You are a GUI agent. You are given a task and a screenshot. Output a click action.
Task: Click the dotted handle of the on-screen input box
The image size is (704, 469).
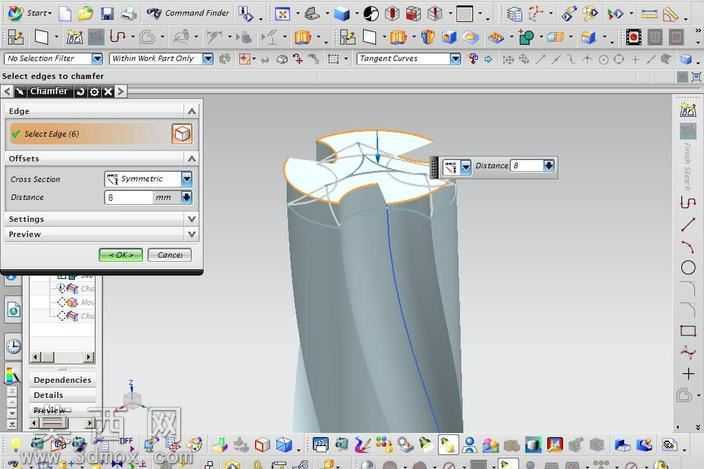(x=434, y=167)
